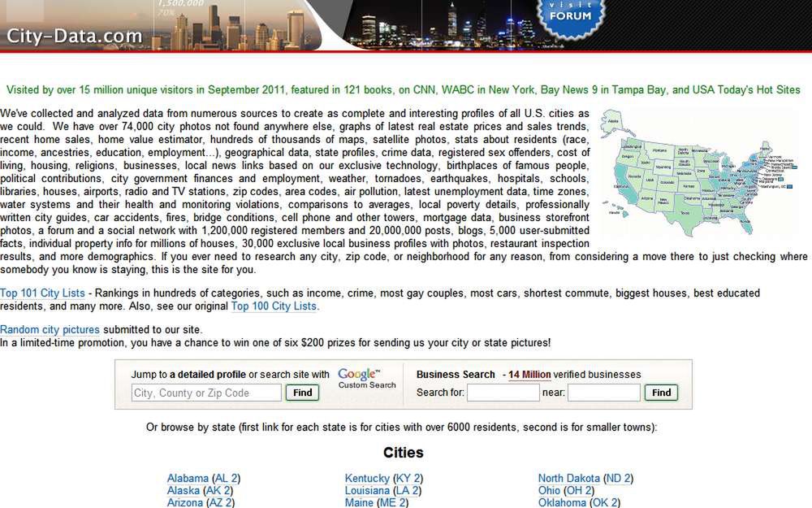Screen dimensions: 812x508
Task: Open AK 2 smaller towns link
Action: pyautogui.click(x=218, y=490)
